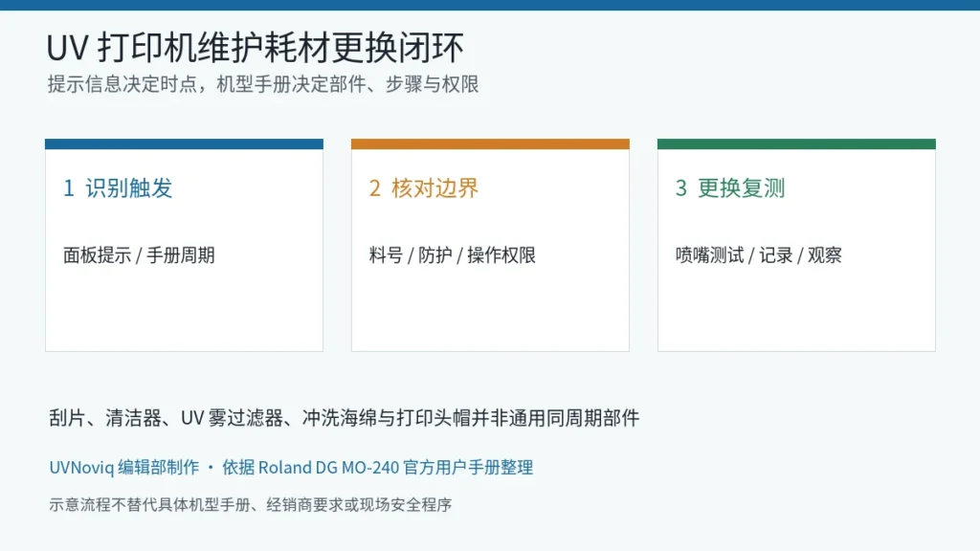The width and height of the screenshot is (980, 551).
Task: Click the sentence starting with "刮片、清洁器"
Action: click(344, 418)
